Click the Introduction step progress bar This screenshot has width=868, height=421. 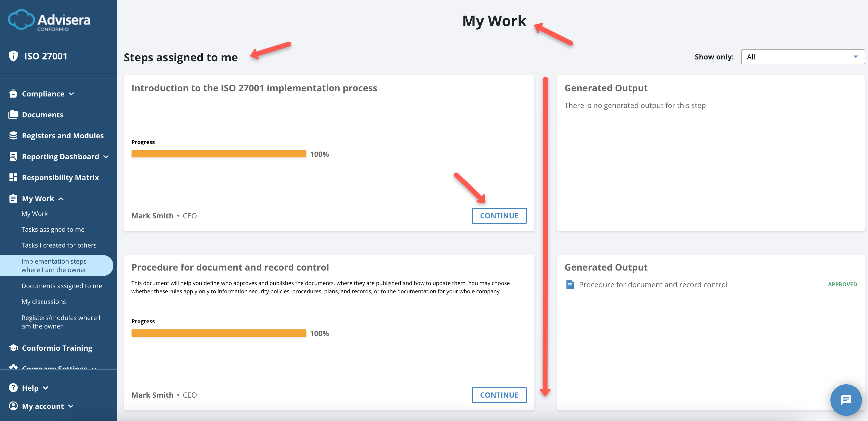point(219,154)
